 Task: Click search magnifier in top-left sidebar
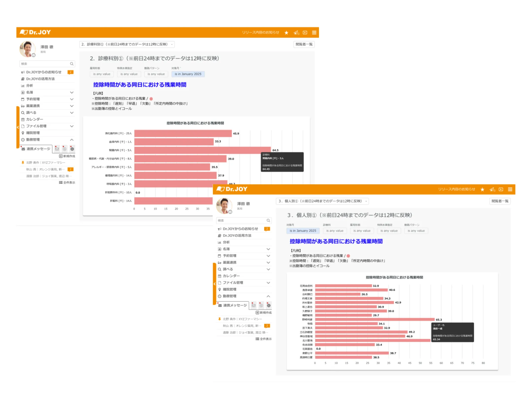(72, 64)
